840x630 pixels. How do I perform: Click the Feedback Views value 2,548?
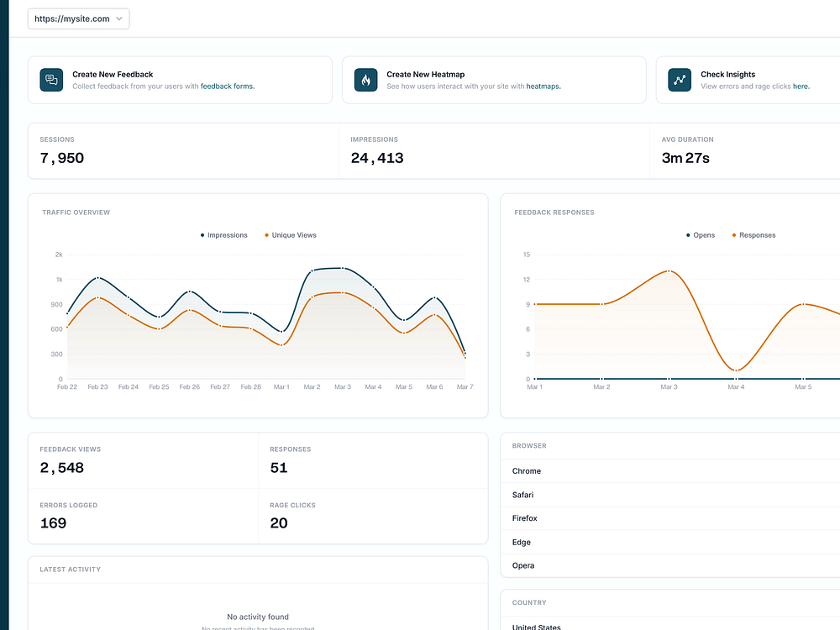click(62, 468)
